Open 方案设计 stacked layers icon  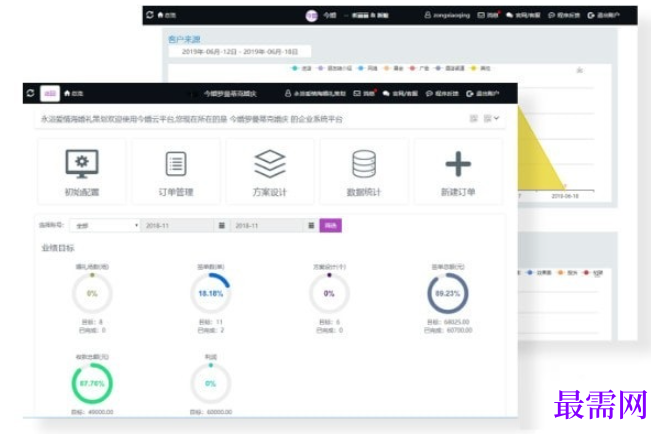(270, 164)
